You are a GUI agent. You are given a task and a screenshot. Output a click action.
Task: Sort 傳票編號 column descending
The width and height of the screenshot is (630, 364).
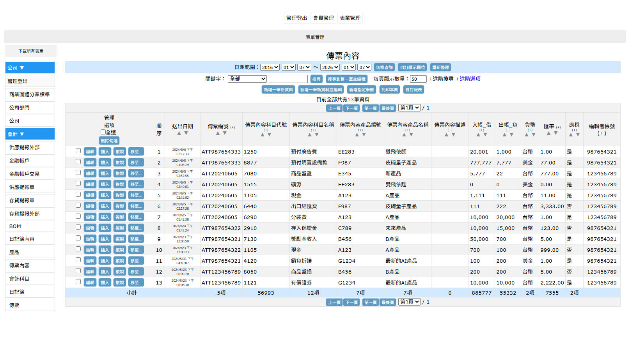(x=225, y=133)
